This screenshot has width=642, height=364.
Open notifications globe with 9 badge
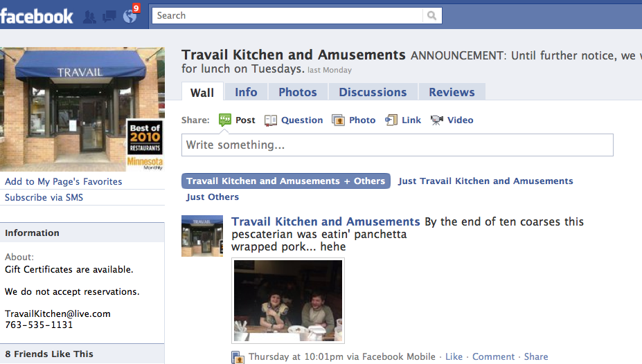tap(131, 15)
